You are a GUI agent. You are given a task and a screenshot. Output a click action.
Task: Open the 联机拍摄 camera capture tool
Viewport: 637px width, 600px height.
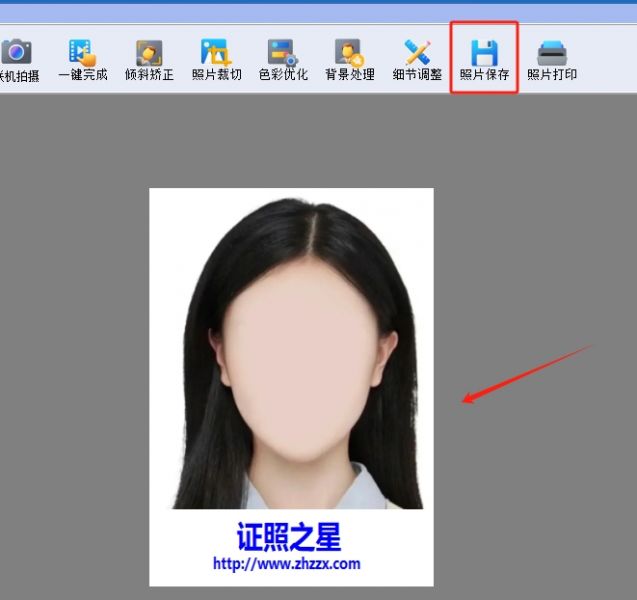click(x=17, y=60)
